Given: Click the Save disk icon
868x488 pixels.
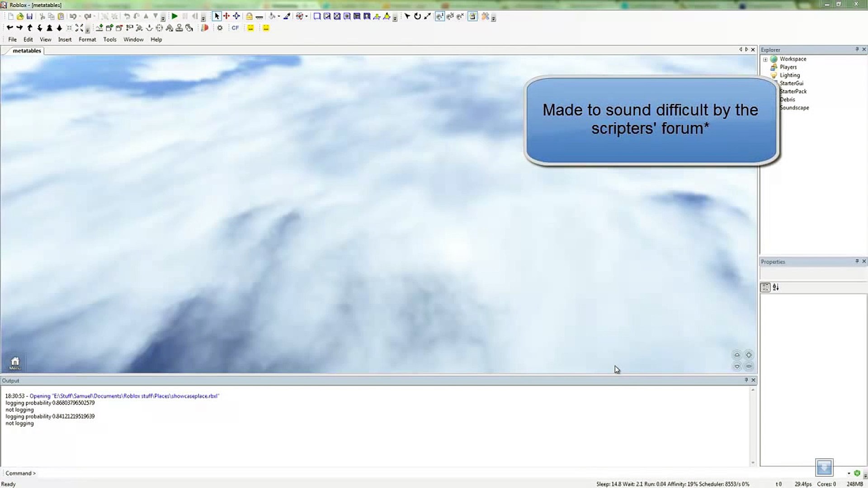Looking at the screenshot, I should [x=29, y=16].
